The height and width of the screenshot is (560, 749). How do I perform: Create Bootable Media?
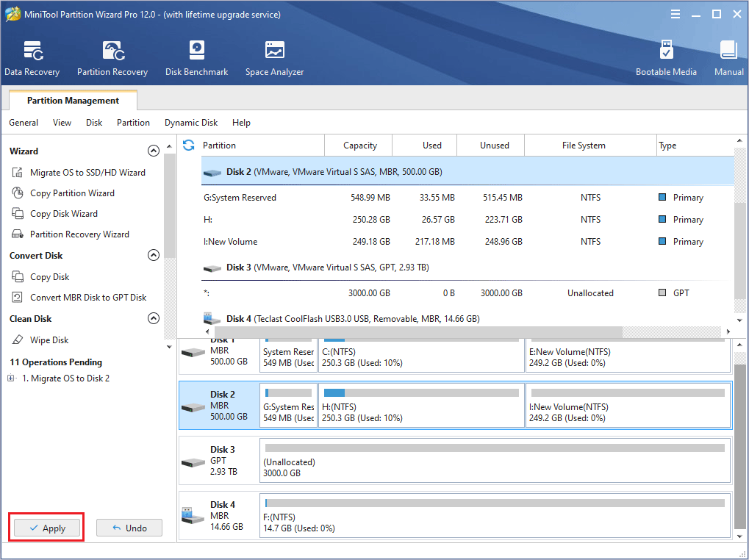[x=666, y=58]
